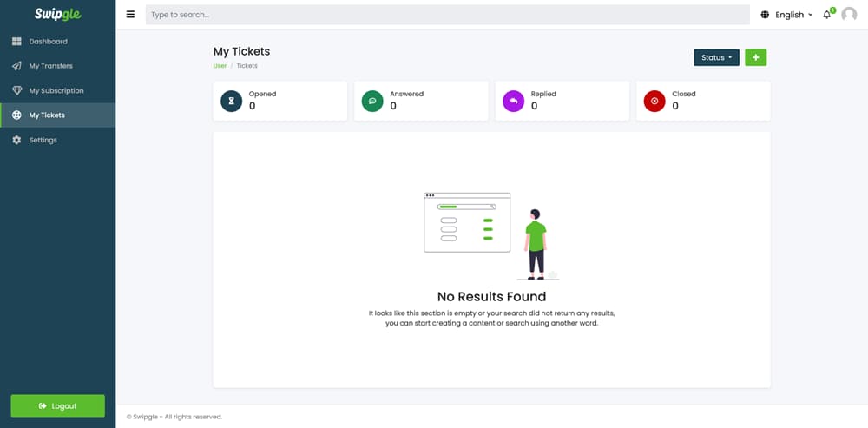The height and width of the screenshot is (428, 868).
Task: Toggle sidebar with the hamburger menu icon
Action: 131,15
